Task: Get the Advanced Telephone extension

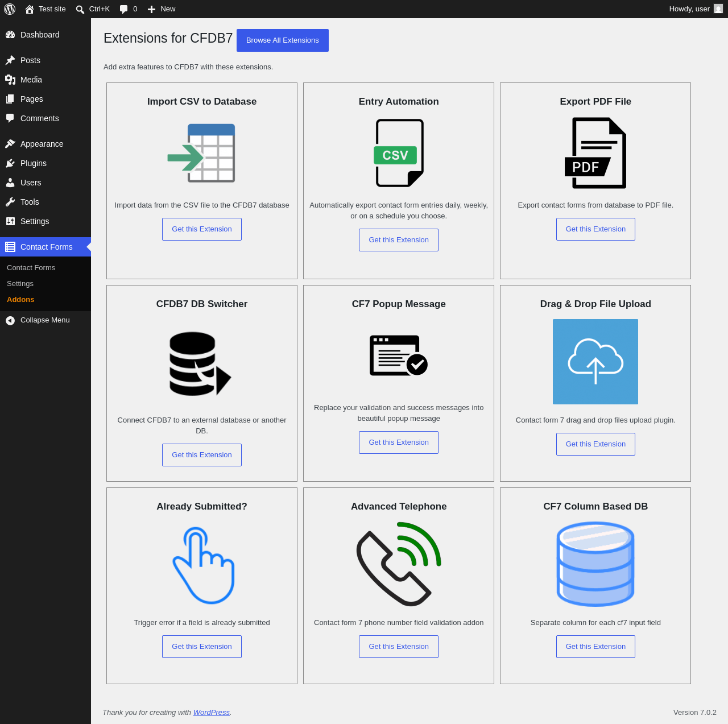Action: pyautogui.click(x=399, y=647)
